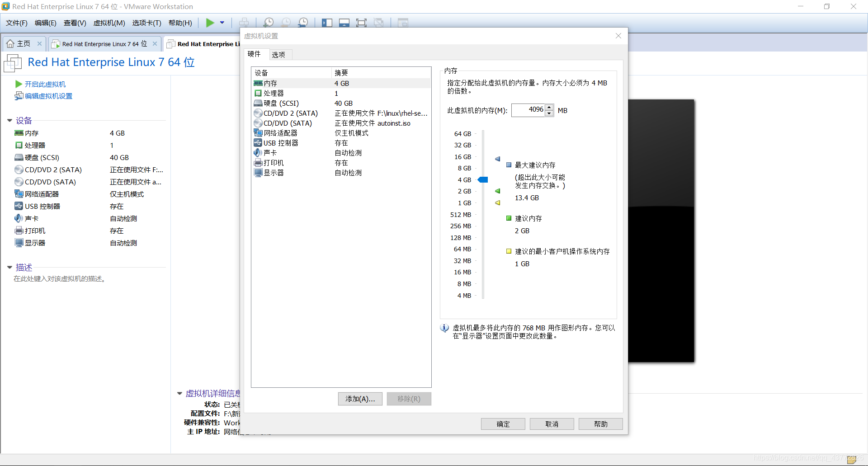Click 内存 memory icon in main window sidebar
Viewport: 868px width, 466px height.
coord(19,133)
